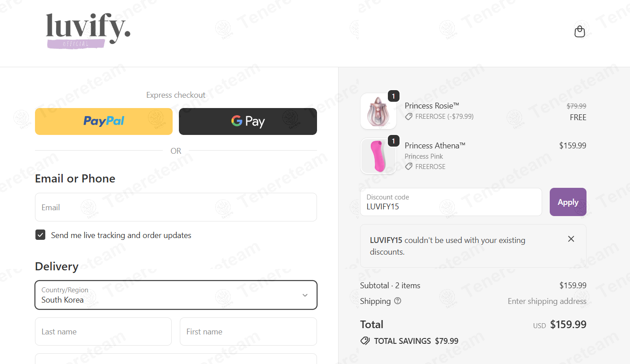Click the shipping help question mark icon
630x364 pixels.
point(397,301)
